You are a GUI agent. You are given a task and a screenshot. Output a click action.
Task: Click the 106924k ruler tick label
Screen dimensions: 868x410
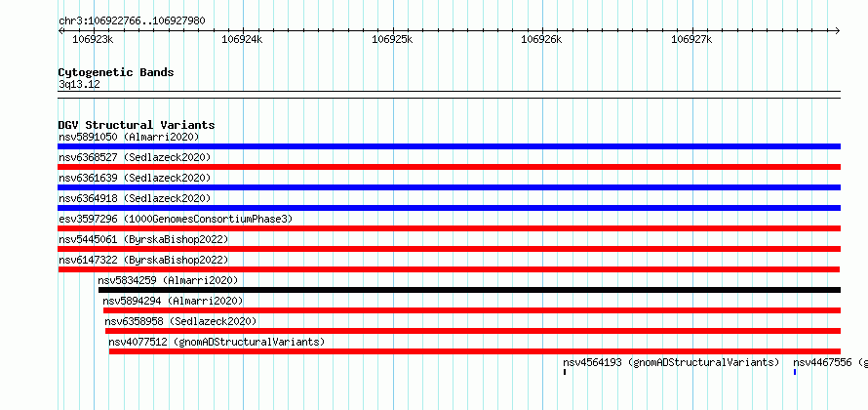click(x=243, y=39)
